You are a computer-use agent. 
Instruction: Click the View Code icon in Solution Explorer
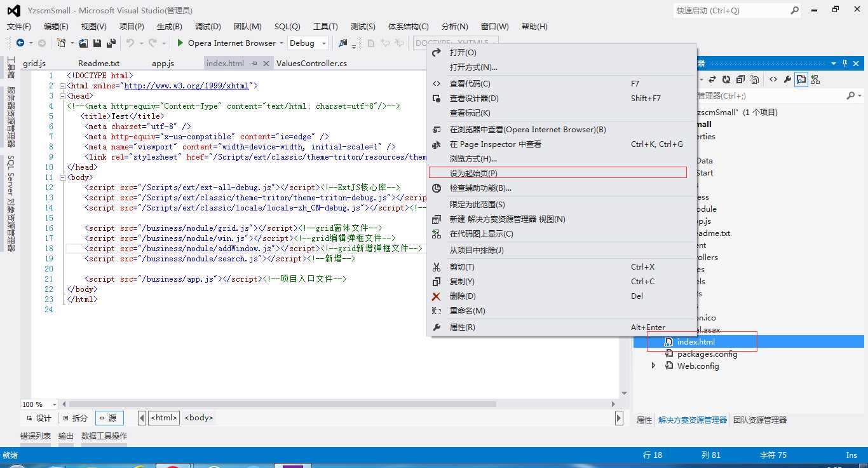pyautogui.click(x=773, y=79)
